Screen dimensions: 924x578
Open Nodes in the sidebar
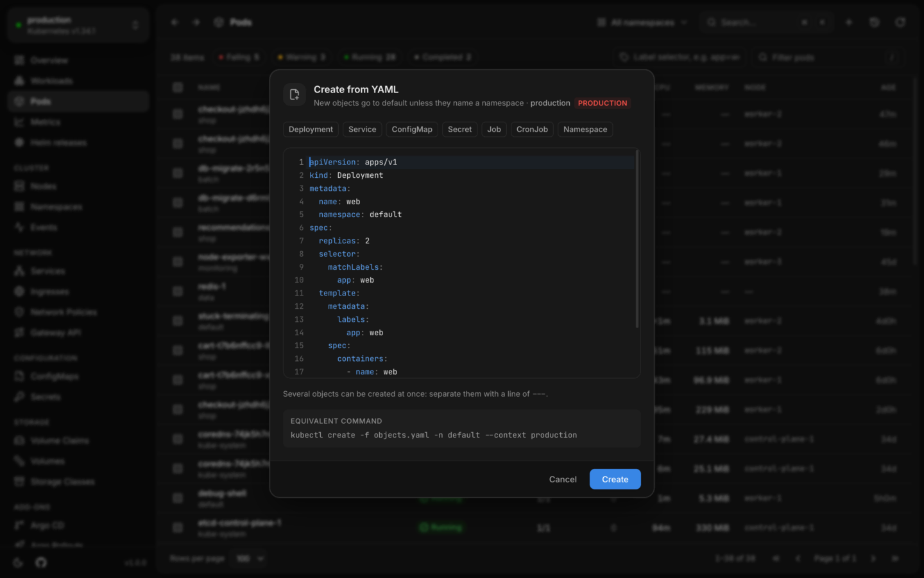78,186
